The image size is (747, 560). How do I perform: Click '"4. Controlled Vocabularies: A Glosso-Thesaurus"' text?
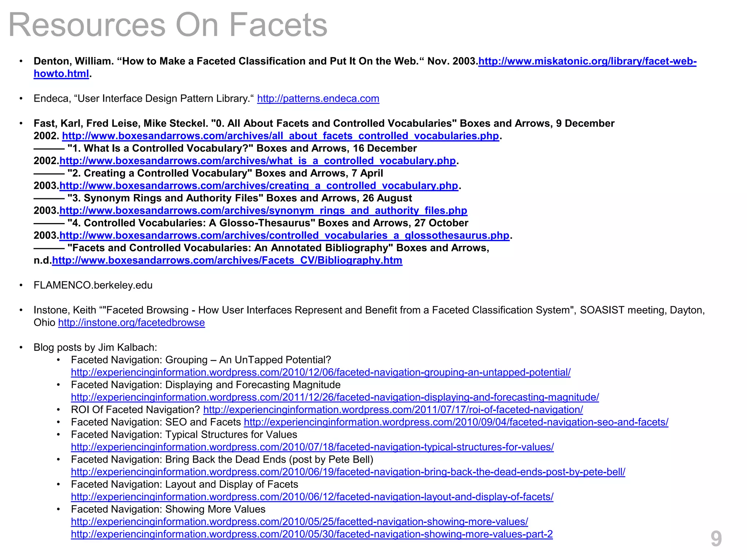191,223
